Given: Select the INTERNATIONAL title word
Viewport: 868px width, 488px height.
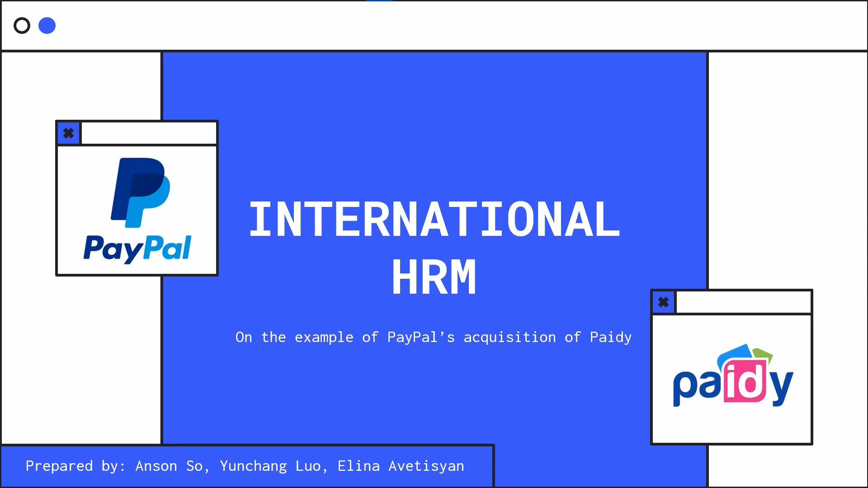Looking at the screenshot, I should pyautogui.click(x=434, y=220).
